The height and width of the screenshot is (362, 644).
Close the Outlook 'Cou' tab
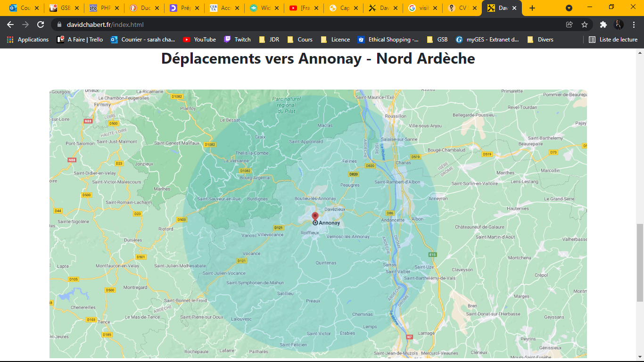pos(37,8)
